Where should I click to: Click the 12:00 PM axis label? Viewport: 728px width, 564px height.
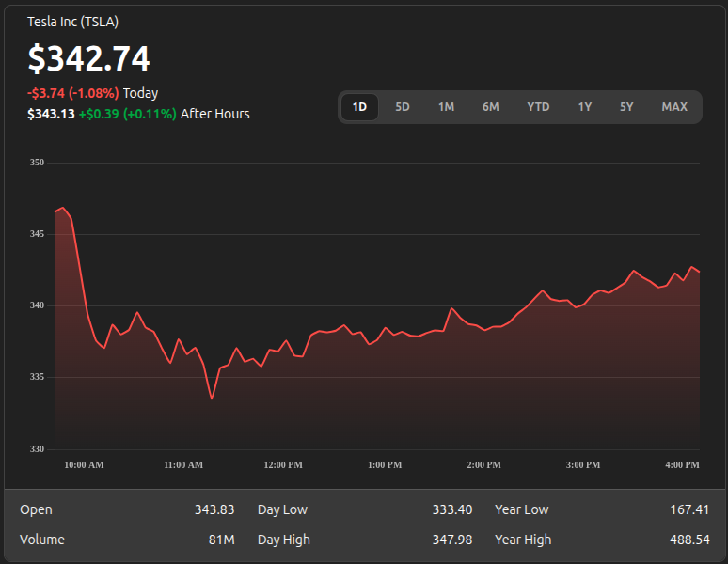283,464
